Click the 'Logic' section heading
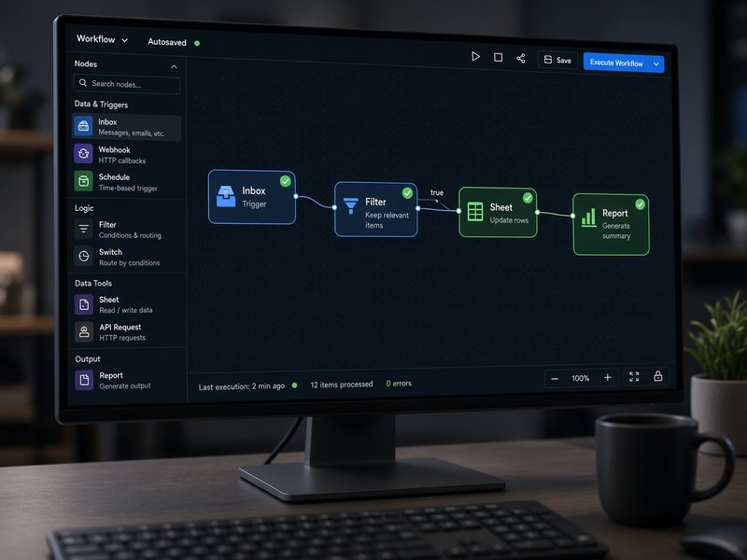Image resolution: width=747 pixels, height=560 pixels. [x=84, y=208]
